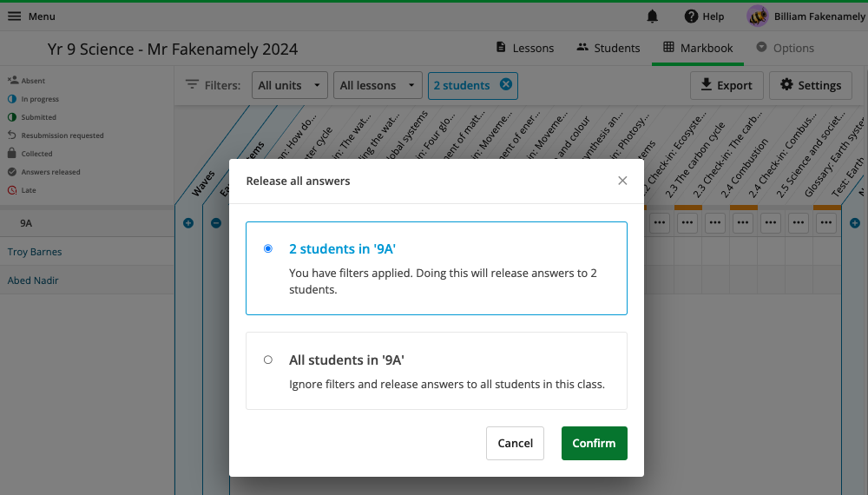The width and height of the screenshot is (868, 495).
Task: Click the 2.3 The carbon cycle header
Action: (694, 161)
